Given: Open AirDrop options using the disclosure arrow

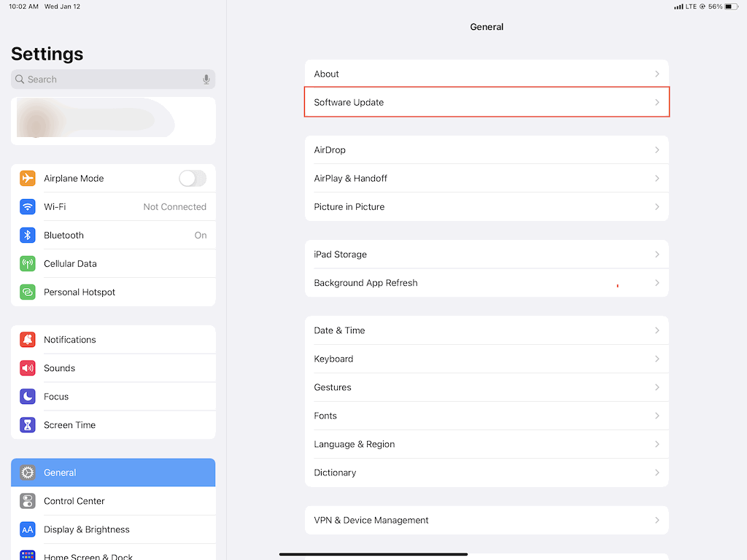Looking at the screenshot, I should 657,149.
